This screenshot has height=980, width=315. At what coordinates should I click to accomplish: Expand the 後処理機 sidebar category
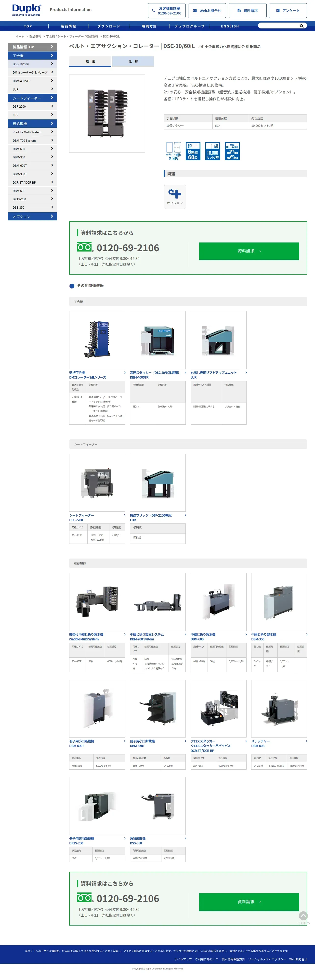tap(32, 124)
